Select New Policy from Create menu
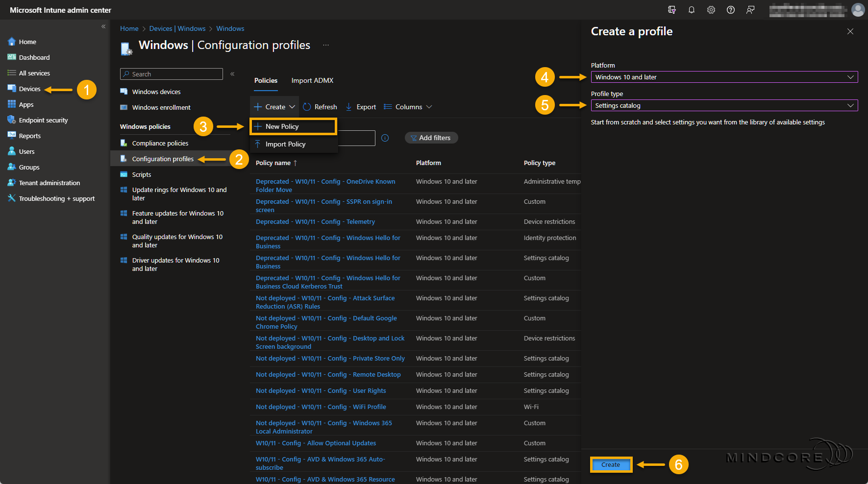This screenshot has height=484, width=868. [293, 126]
